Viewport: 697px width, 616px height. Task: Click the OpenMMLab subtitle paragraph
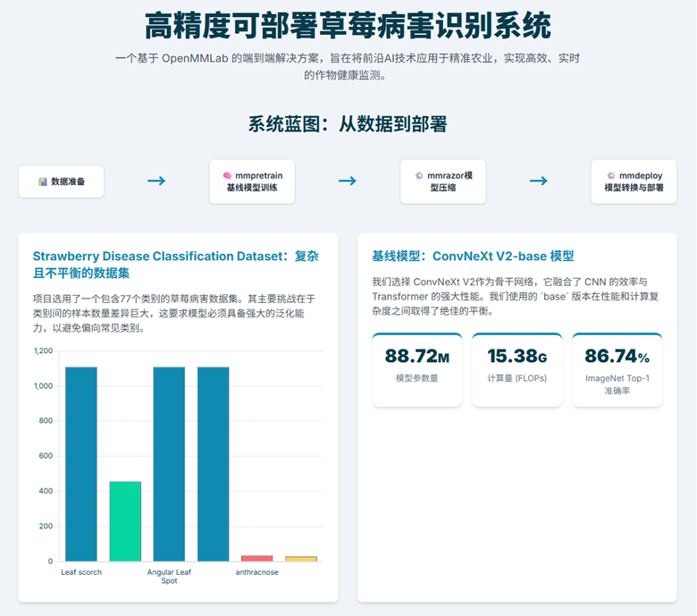coord(348,67)
